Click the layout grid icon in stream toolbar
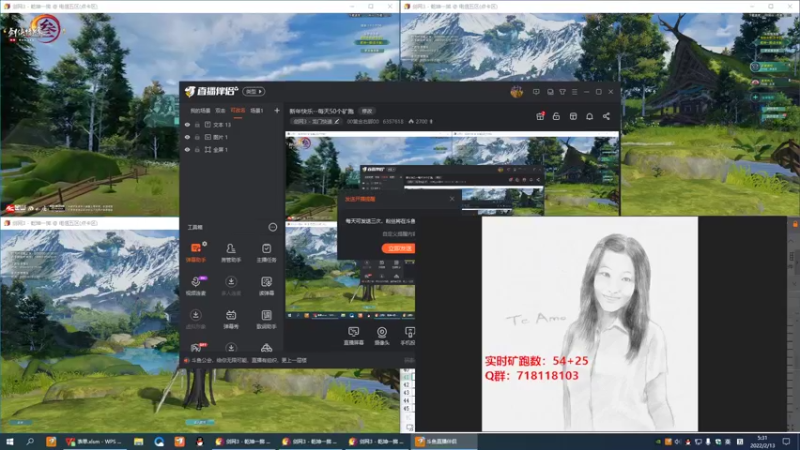This screenshot has width=800, height=450. coord(573,116)
